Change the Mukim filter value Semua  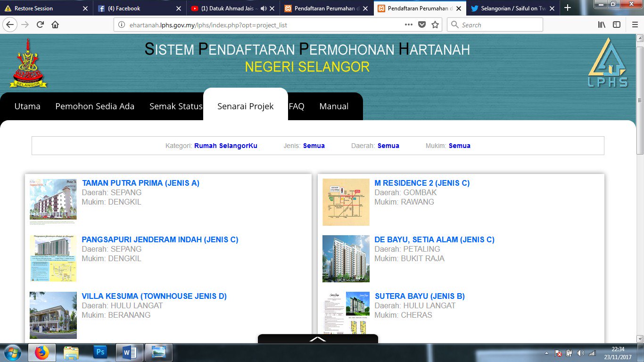click(460, 146)
